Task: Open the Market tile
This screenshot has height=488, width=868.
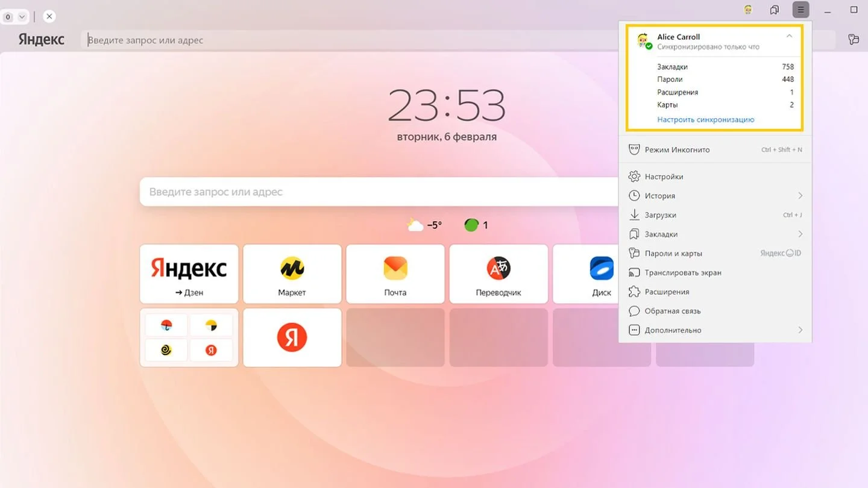Action: [x=292, y=274]
